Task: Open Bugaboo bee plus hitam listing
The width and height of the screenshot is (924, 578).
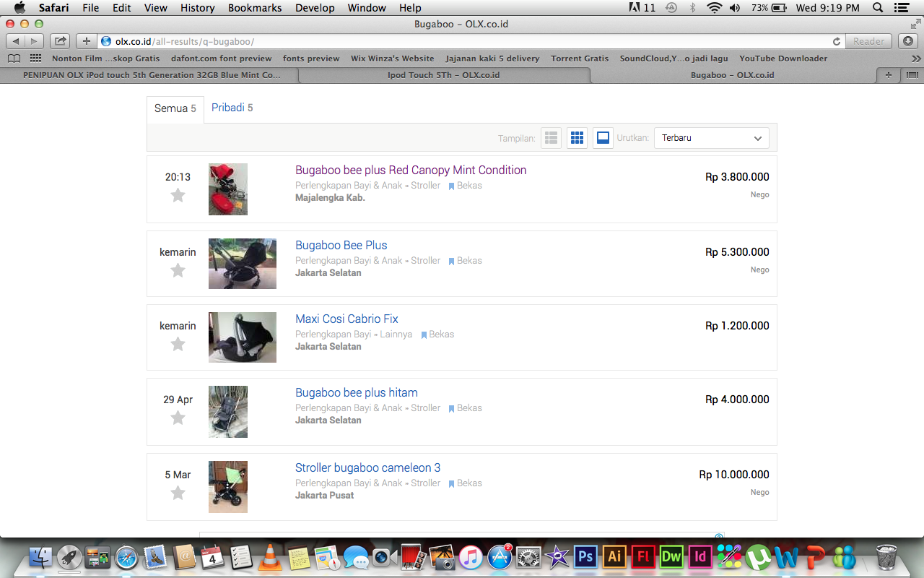Action: click(357, 393)
